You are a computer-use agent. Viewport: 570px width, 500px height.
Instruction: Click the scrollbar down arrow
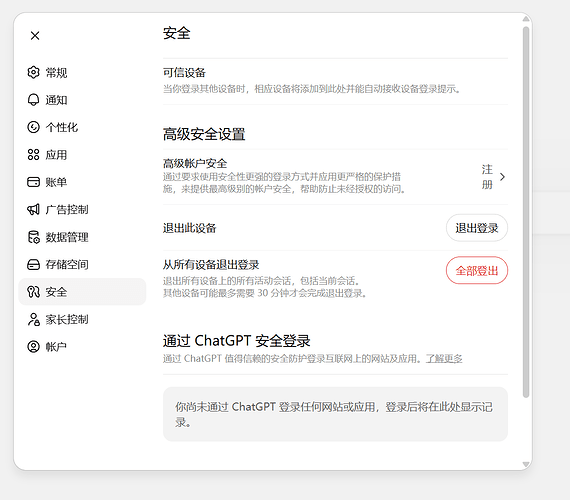[x=526, y=464]
